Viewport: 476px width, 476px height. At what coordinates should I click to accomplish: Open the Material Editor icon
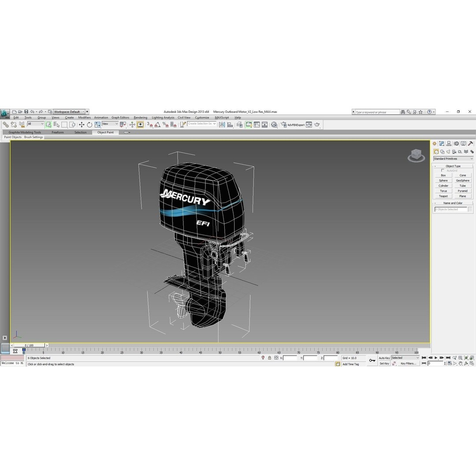click(274, 124)
